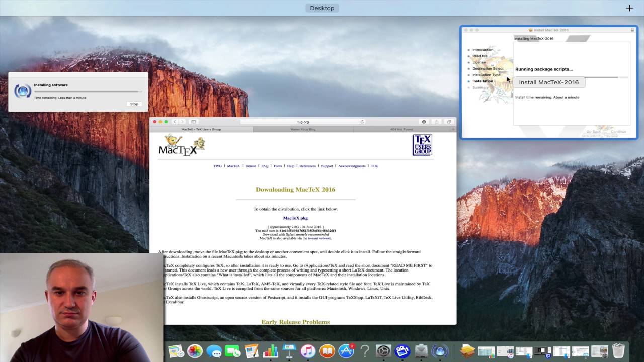644x362 pixels.
Task: Open App Store from the Dock
Action: coord(346,351)
